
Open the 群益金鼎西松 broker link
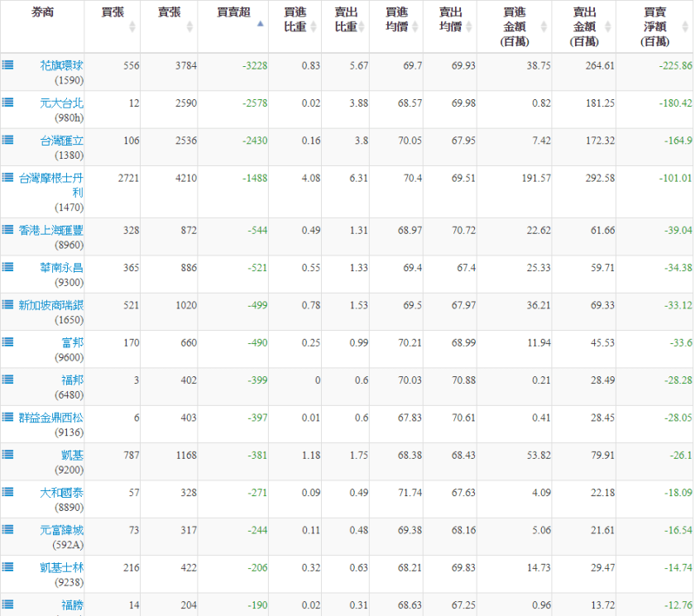[x=51, y=417]
